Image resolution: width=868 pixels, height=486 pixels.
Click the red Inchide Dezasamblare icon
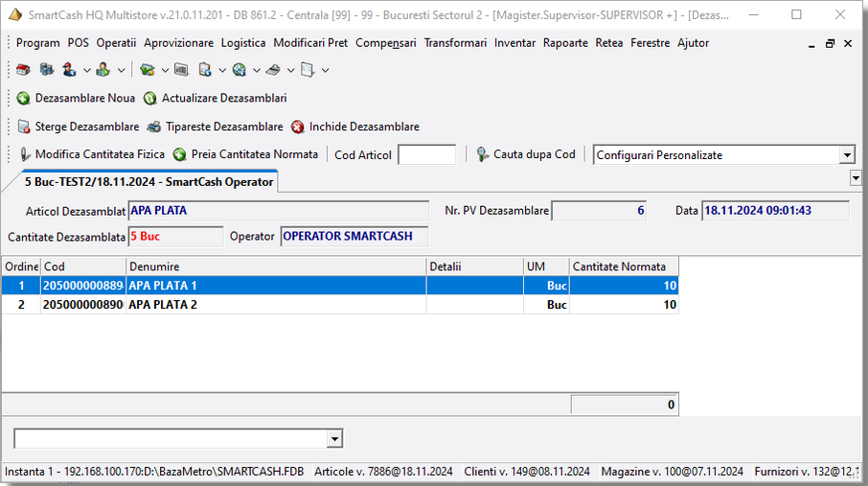pyautogui.click(x=298, y=127)
